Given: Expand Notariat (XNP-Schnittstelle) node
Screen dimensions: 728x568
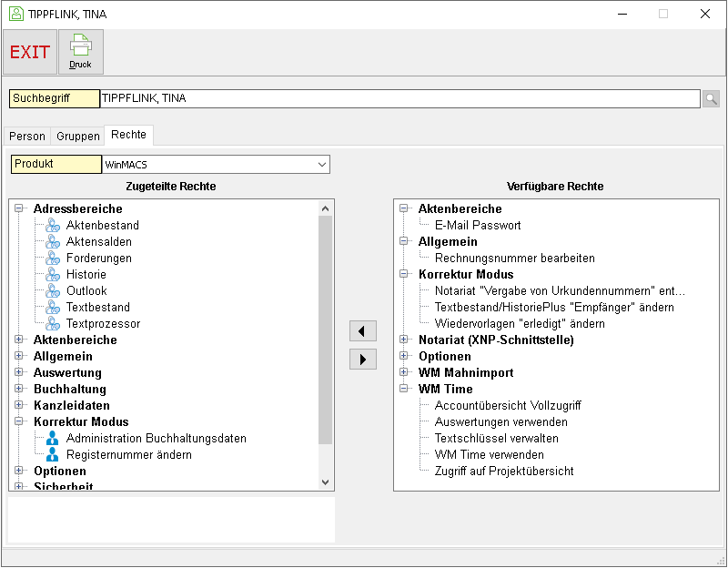Looking at the screenshot, I should (x=403, y=340).
